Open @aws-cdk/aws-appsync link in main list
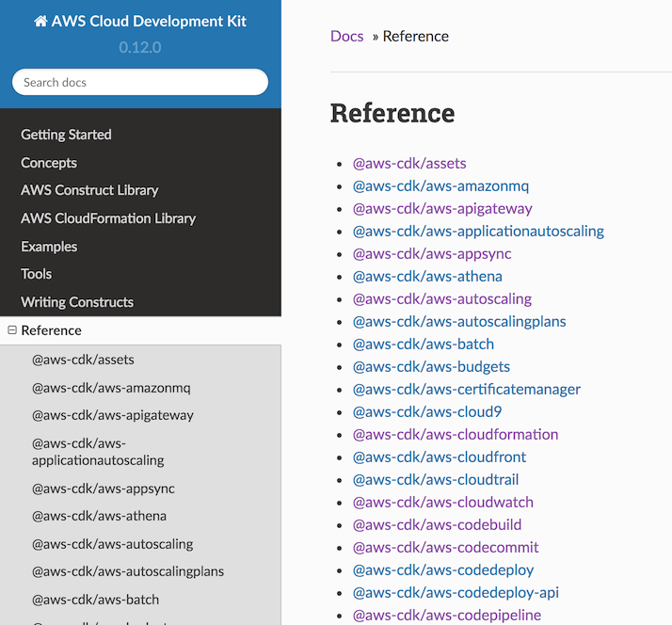Viewport: 672px width, 625px height. (432, 254)
